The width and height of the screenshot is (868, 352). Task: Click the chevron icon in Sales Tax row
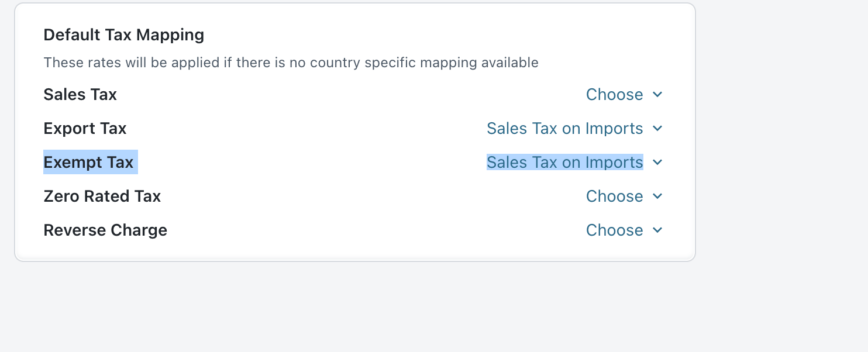pyautogui.click(x=657, y=95)
